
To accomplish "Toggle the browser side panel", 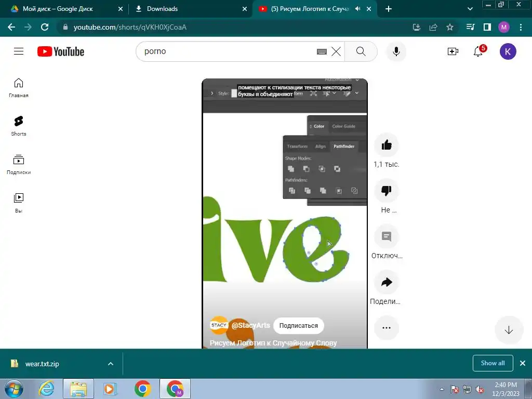I will tap(487, 27).
